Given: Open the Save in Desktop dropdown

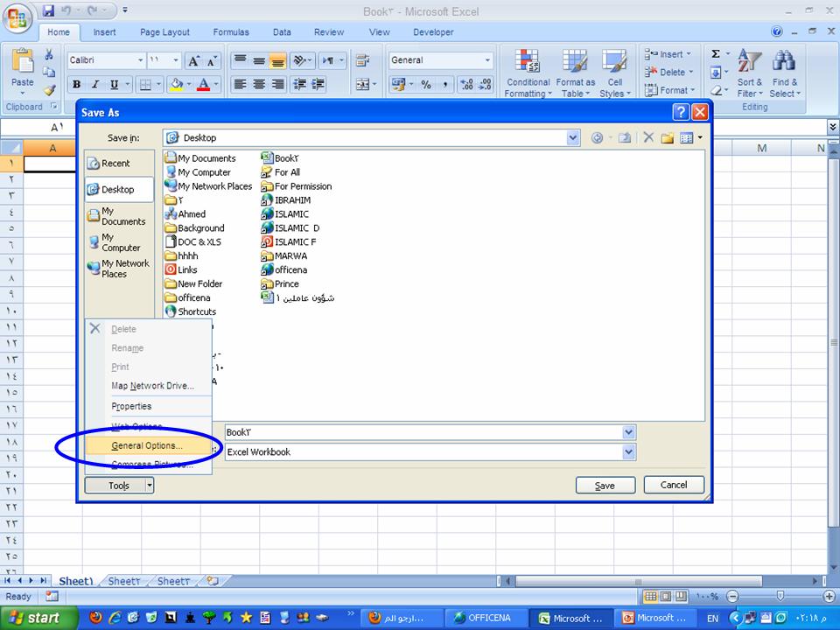Looking at the screenshot, I should point(572,137).
